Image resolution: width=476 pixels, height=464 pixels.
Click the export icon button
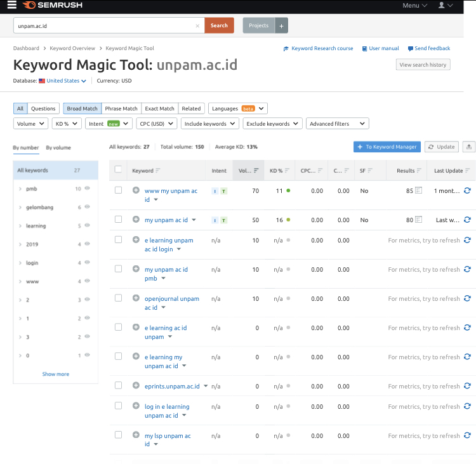click(x=469, y=147)
